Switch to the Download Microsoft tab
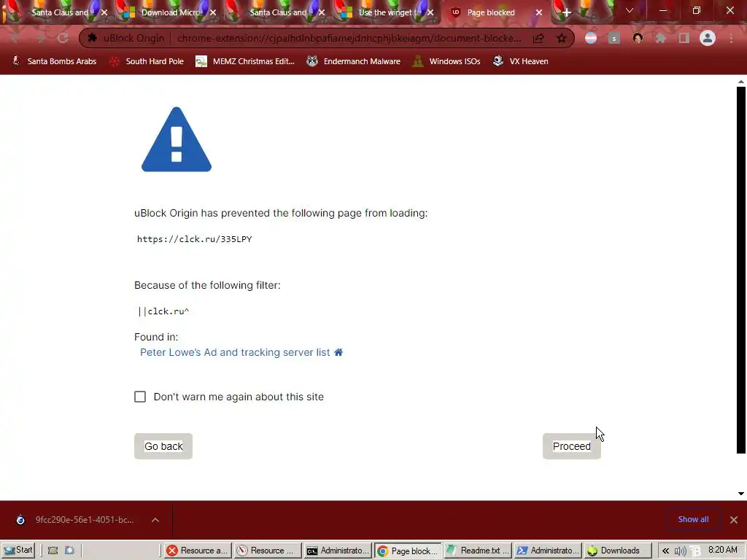Viewport: 747px width, 560px height. (x=171, y=12)
